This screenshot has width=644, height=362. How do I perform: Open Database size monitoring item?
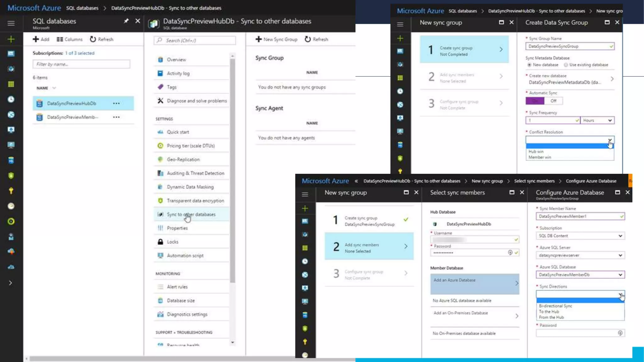pyautogui.click(x=192, y=301)
